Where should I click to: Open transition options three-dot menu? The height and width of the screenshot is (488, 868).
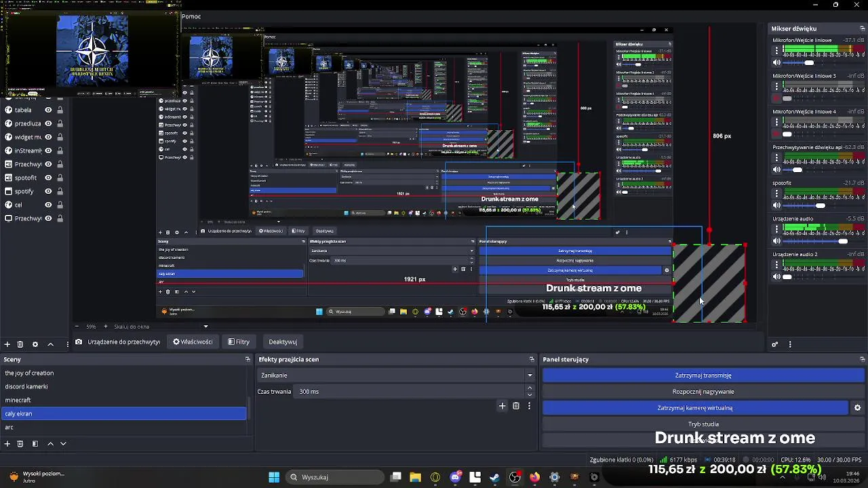point(529,406)
